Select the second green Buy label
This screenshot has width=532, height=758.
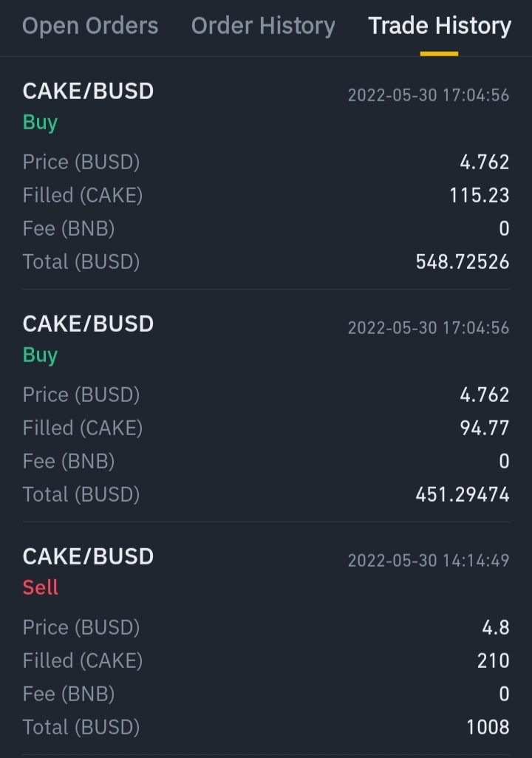(40, 355)
